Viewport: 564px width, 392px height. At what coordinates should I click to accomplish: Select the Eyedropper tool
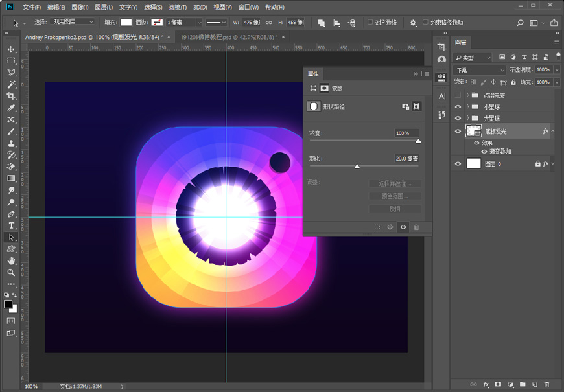pyautogui.click(x=11, y=108)
